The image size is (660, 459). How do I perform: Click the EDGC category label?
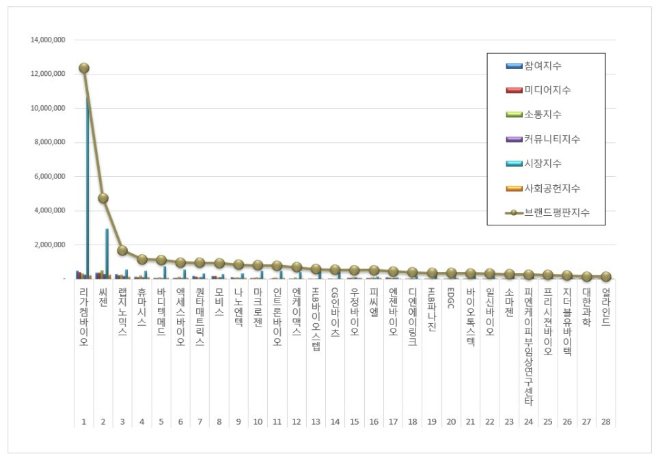point(450,299)
